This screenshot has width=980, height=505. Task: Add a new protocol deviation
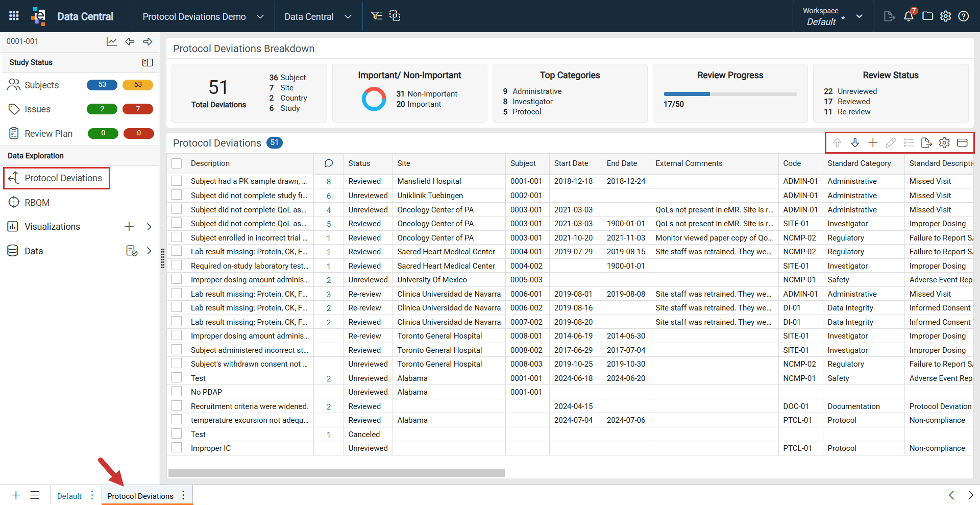tap(873, 143)
